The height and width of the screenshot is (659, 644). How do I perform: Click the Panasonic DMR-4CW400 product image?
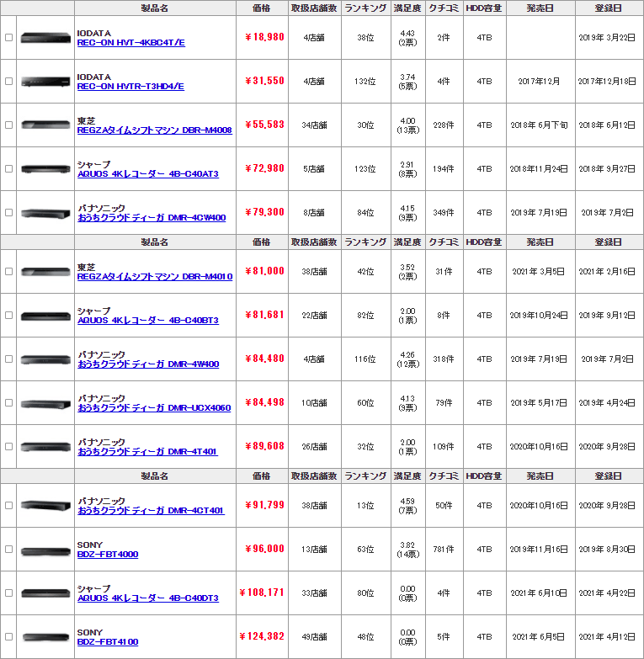click(45, 214)
